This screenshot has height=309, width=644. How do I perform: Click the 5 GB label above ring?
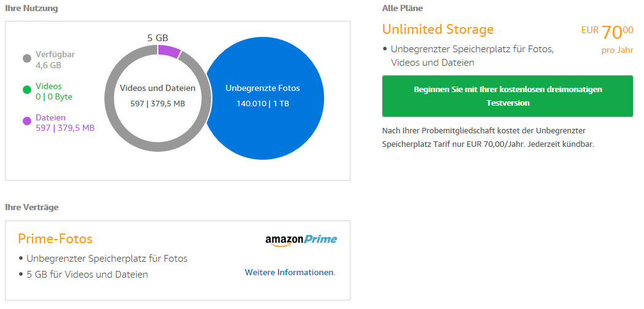click(x=158, y=37)
